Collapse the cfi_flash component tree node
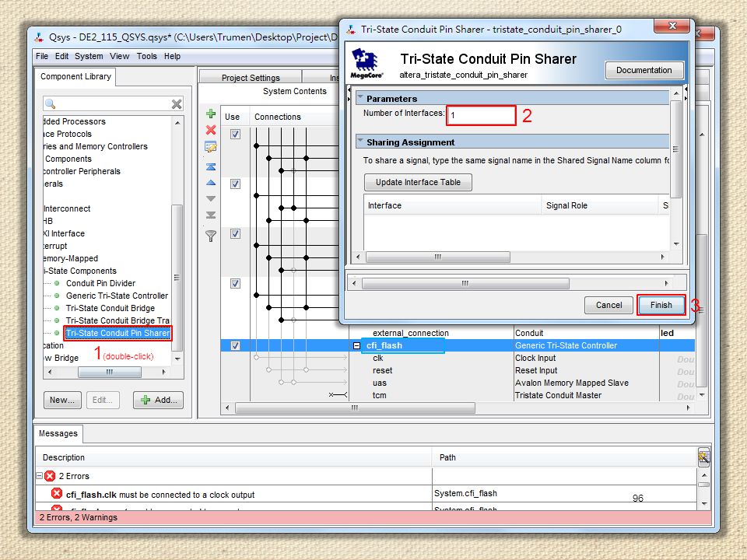Viewport: 747px width, 560px height. coord(357,345)
